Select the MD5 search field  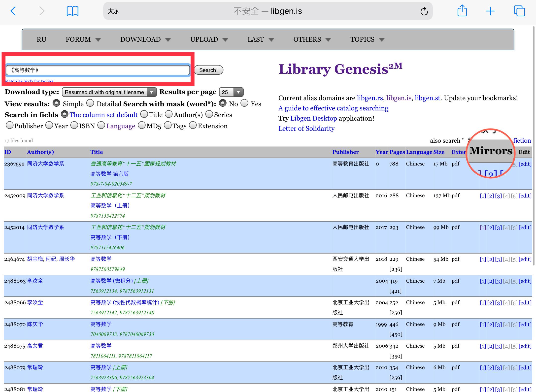[x=142, y=125]
